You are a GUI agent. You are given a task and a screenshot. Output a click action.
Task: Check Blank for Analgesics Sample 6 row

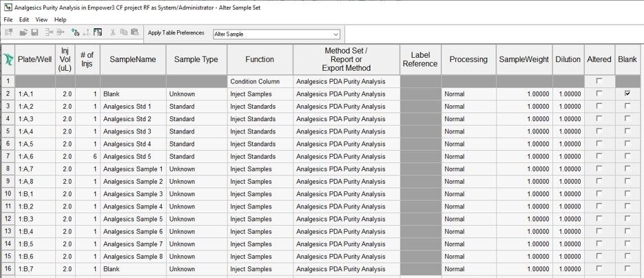tap(627, 231)
